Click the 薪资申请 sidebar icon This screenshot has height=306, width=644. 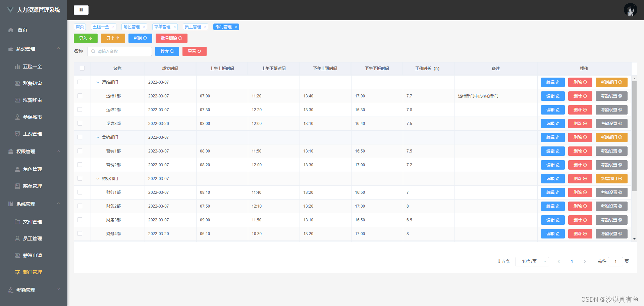click(x=17, y=255)
